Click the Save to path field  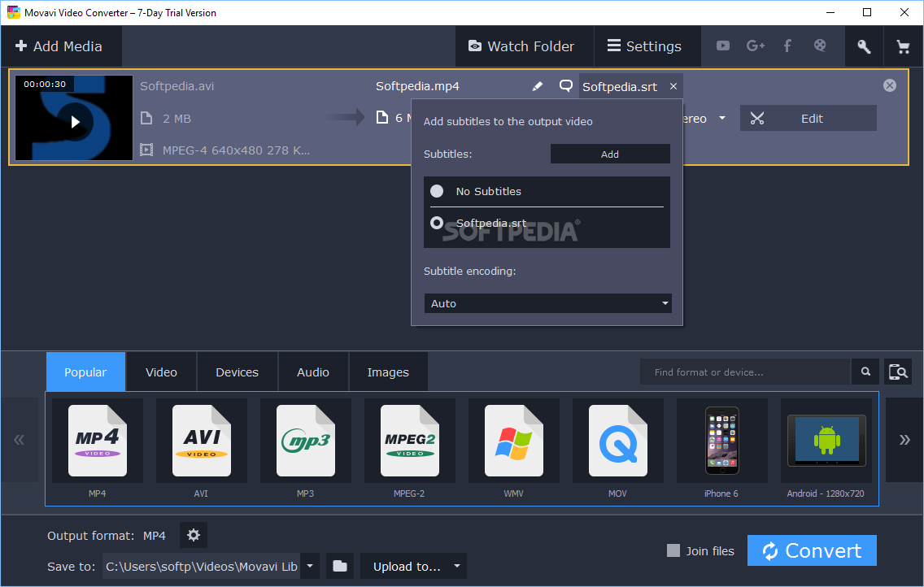tap(202, 567)
